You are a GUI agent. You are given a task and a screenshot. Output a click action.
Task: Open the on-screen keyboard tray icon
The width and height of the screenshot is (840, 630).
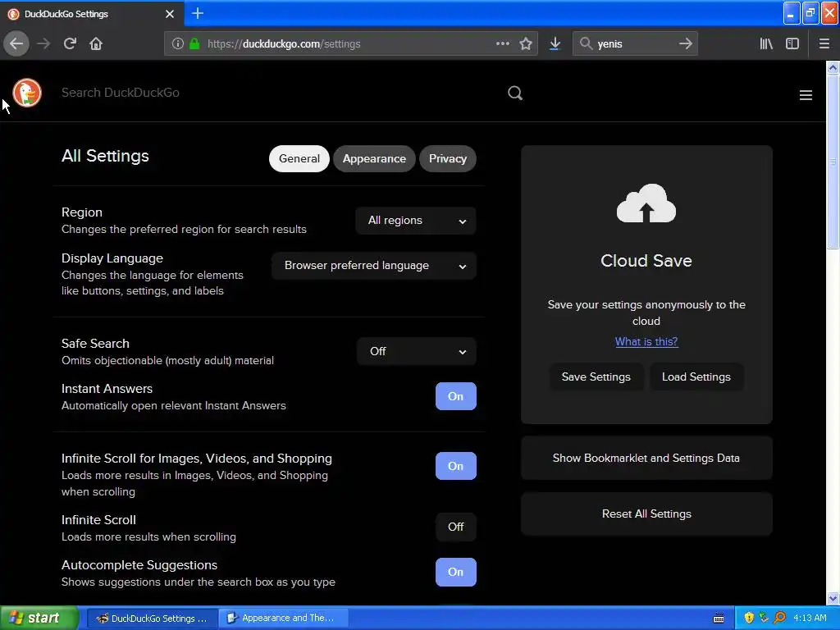click(x=719, y=619)
